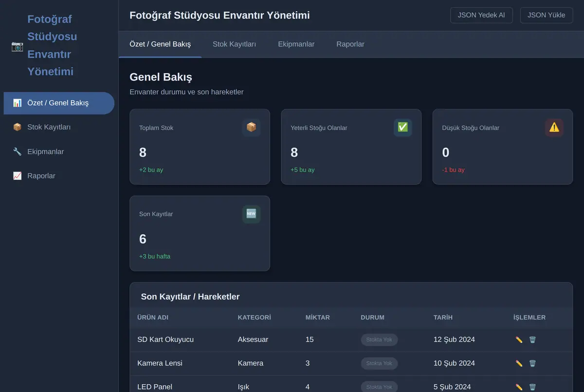584x392 pixels.
Task: Select Özet / Genel Bakış in the sidebar
Action: click(59, 103)
